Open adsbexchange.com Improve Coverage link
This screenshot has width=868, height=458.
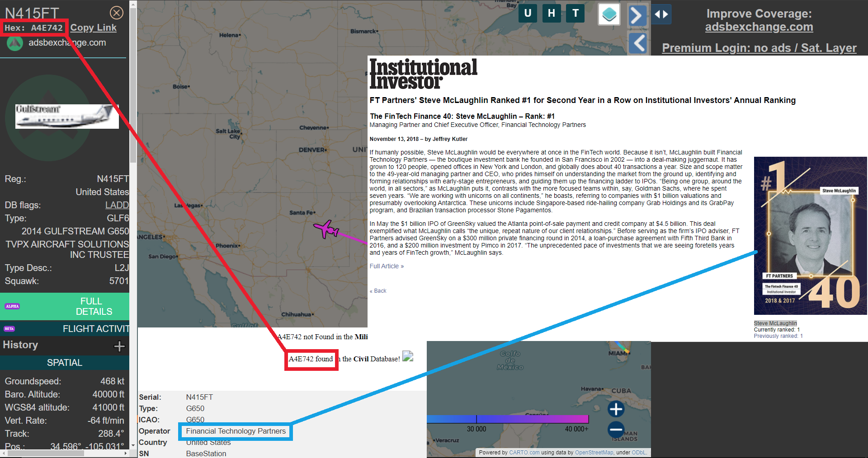[x=759, y=27]
